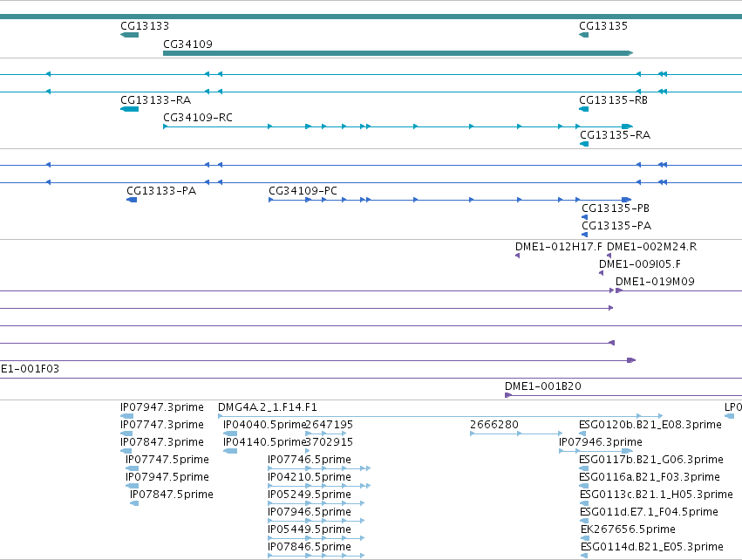Select EST IP07946.5prime

click(x=310, y=512)
